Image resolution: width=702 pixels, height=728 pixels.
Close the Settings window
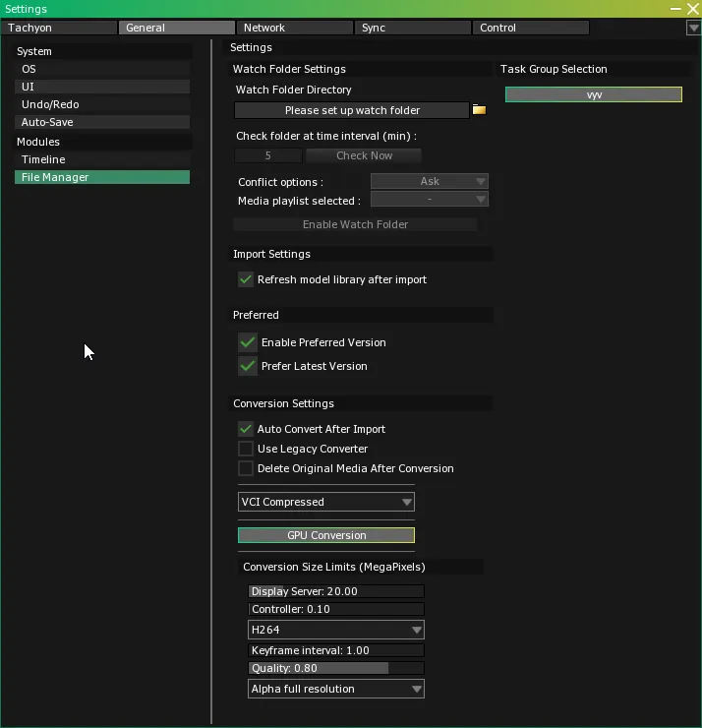[693, 9]
